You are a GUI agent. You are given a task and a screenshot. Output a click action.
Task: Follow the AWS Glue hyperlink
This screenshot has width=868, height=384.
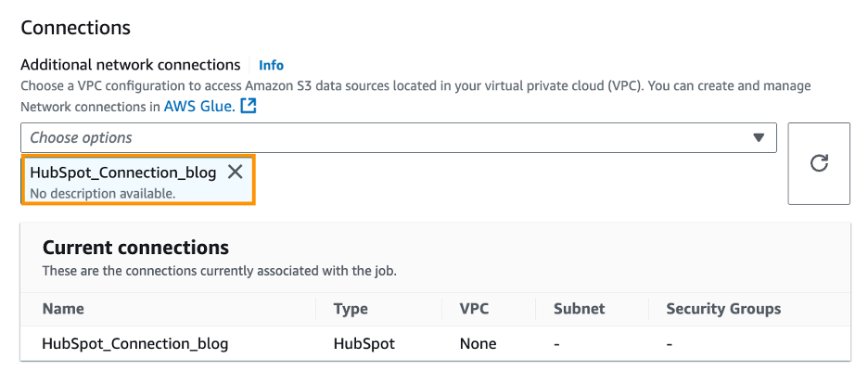pos(198,107)
